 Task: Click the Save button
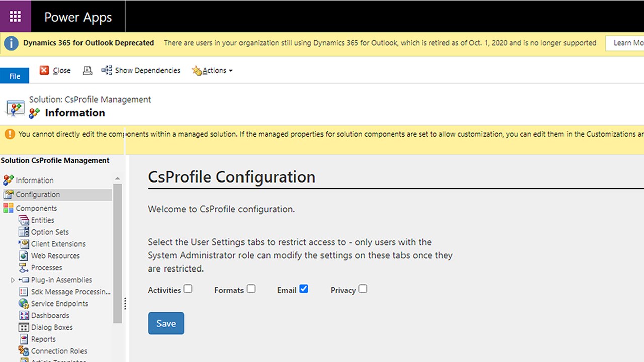coord(166,323)
